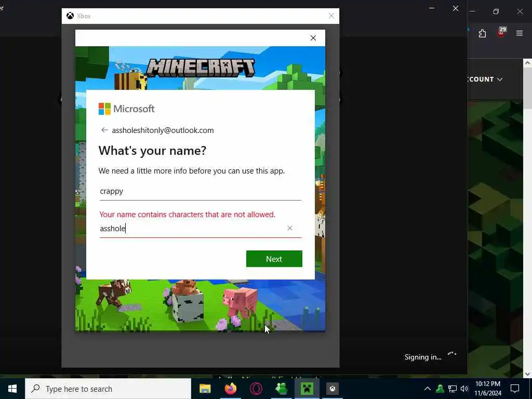Click the browser page vertical scrollbar
Screen dimensions: 532x399
(527, 88)
